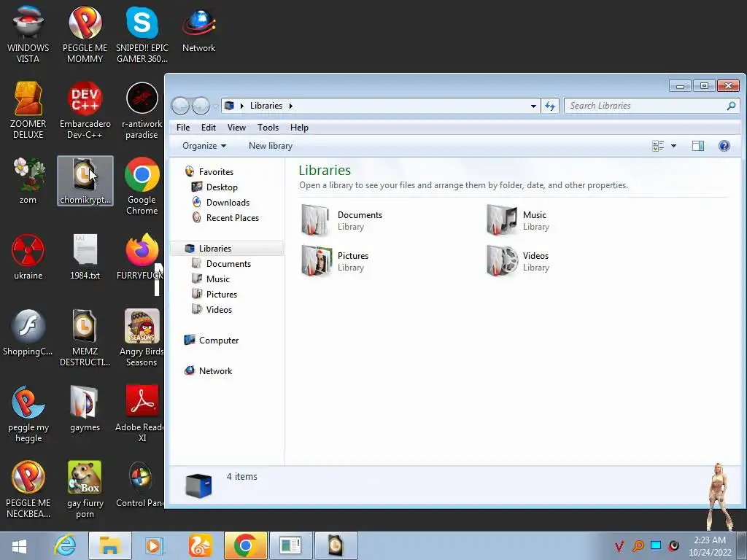Viewport: 747px width, 560px height.
Task: Open the Organize dropdown
Action: pyautogui.click(x=204, y=146)
